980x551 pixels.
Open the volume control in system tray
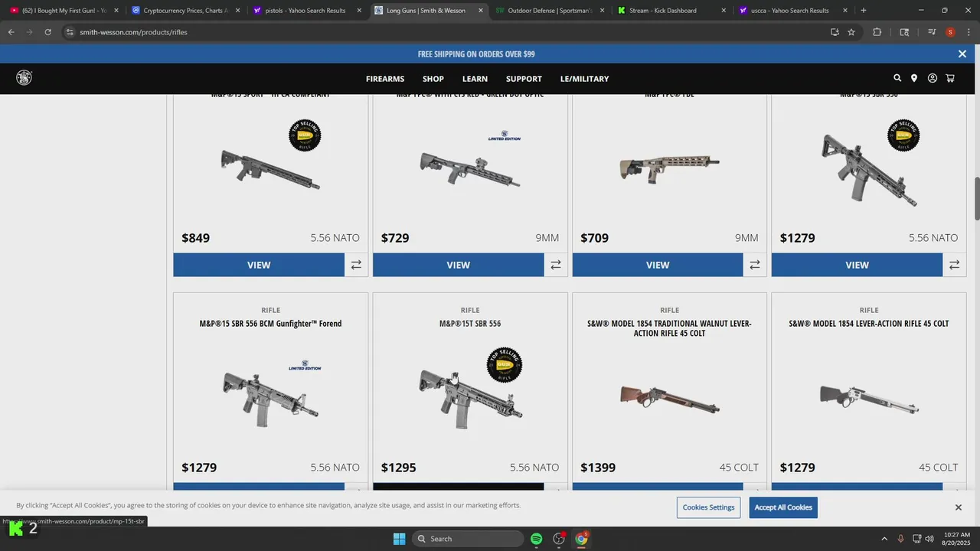click(x=929, y=539)
